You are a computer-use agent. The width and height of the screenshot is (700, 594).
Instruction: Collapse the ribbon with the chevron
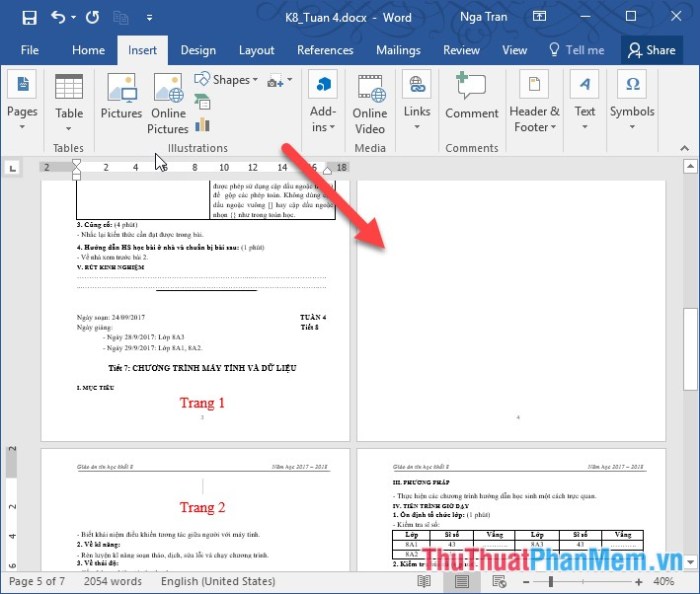684,148
